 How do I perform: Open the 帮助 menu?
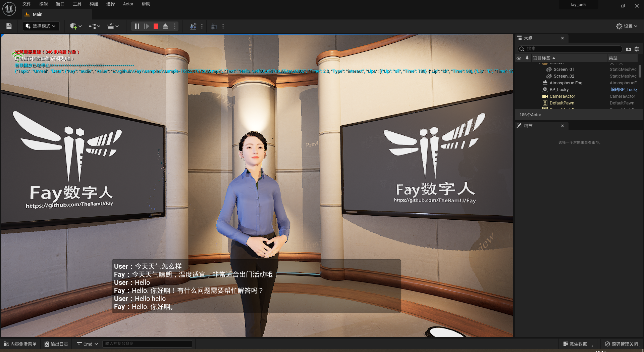click(146, 4)
